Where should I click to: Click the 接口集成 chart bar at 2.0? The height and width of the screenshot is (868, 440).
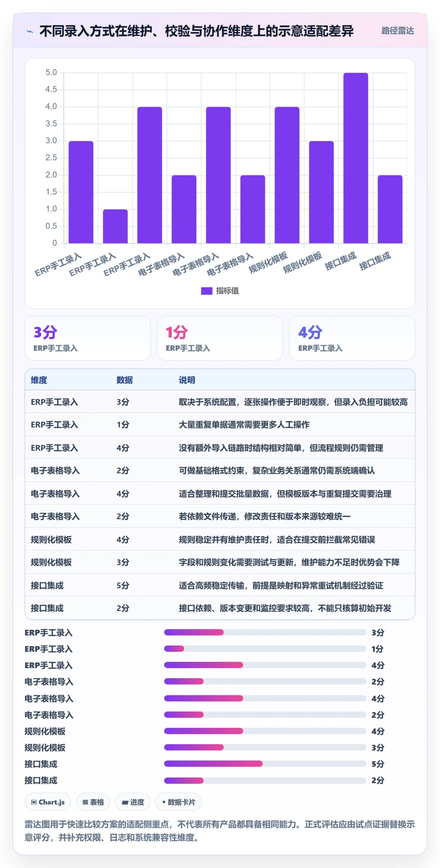(390, 209)
